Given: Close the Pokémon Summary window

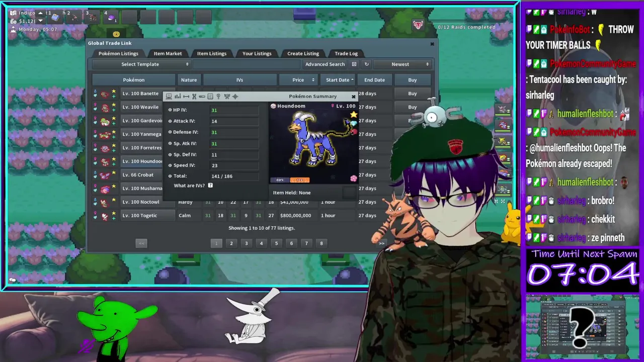Looking at the screenshot, I should point(353,97).
